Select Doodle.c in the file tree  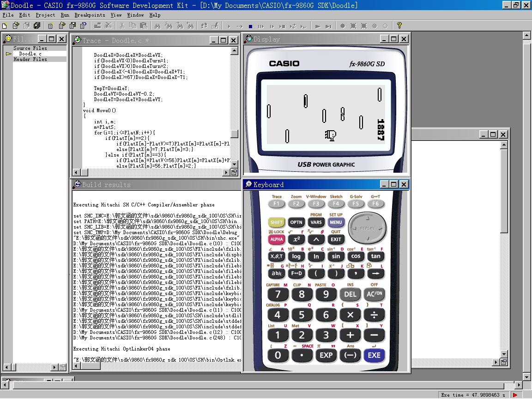[x=30, y=54]
